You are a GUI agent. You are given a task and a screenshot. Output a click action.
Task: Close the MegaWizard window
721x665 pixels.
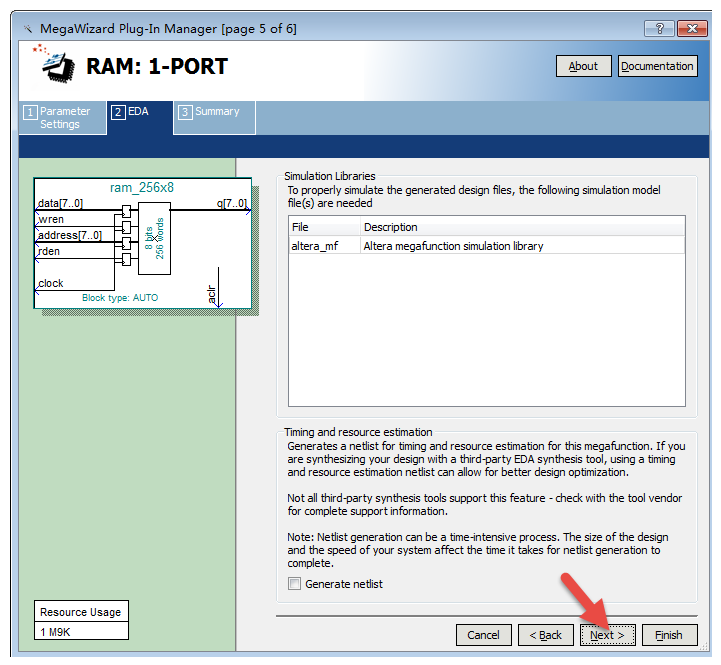(x=692, y=29)
